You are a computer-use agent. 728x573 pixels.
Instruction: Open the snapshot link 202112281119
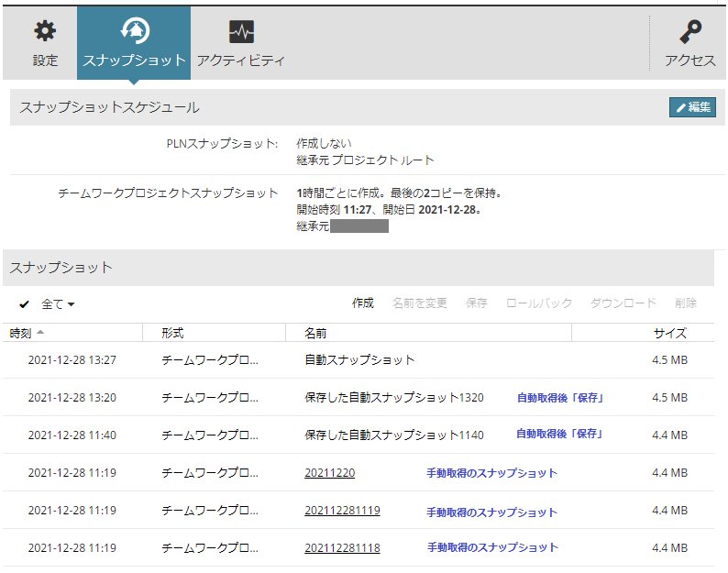click(342, 511)
